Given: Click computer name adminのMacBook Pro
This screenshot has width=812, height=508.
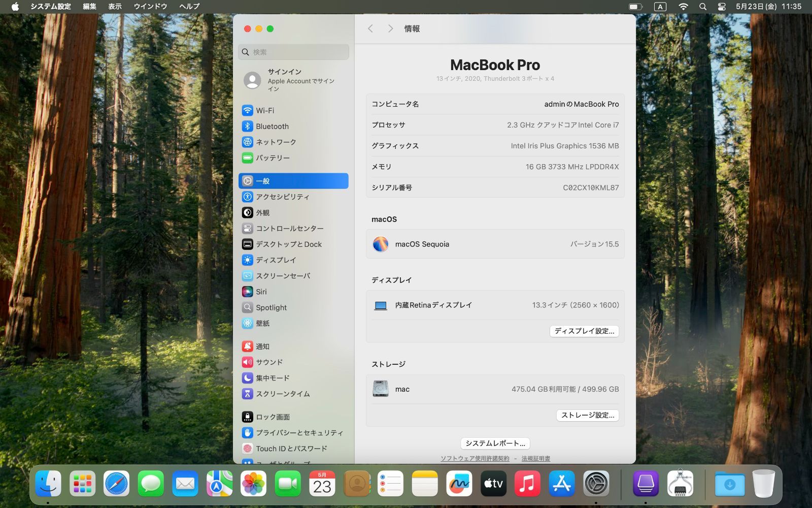Looking at the screenshot, I should 582,104.
